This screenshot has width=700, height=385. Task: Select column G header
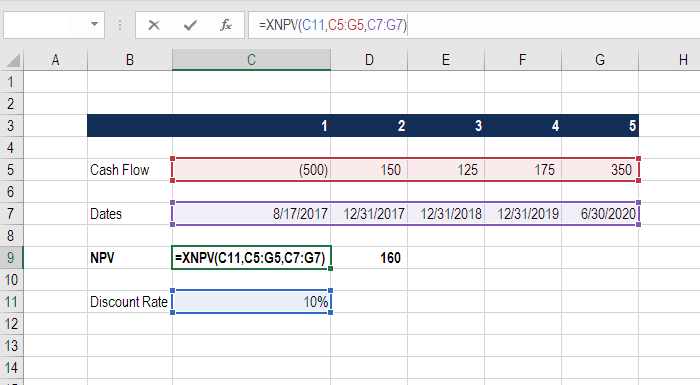[600, 60]
